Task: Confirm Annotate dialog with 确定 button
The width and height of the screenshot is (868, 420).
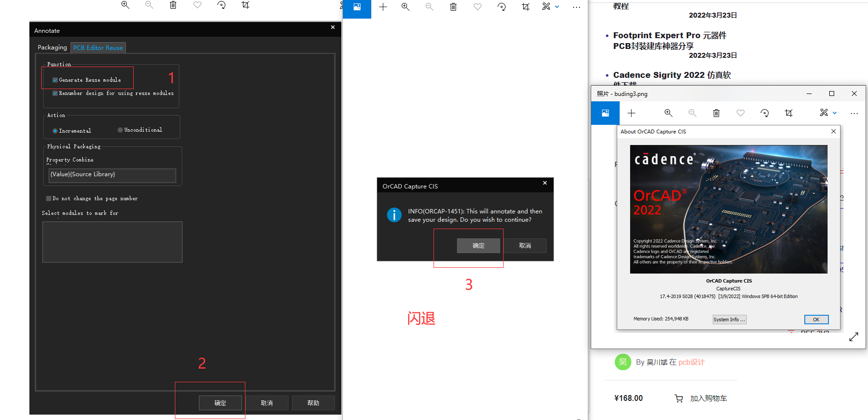Action: pos(220,403)
